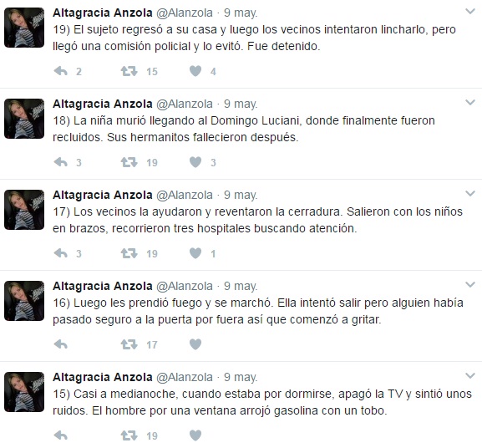Reply to tweet 16 about the fire
This screenshot has width=482, height=448.
click(x=60, y=344)
